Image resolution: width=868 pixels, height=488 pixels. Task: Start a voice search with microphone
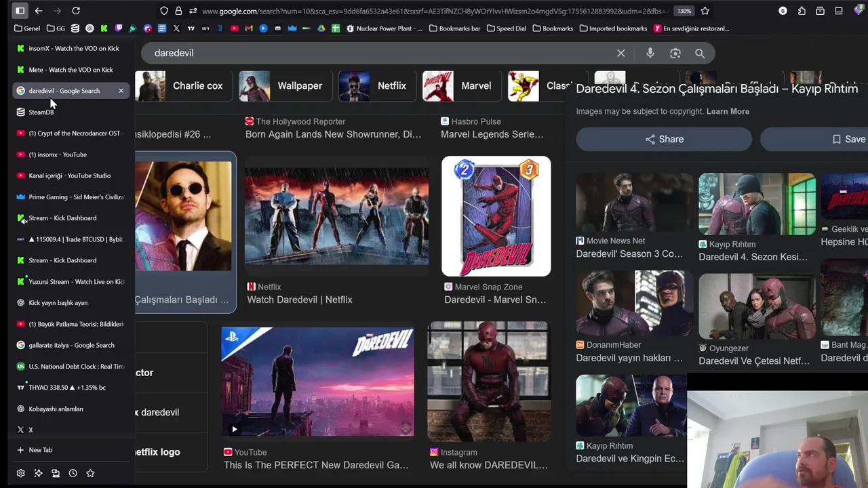click(650, 53)
